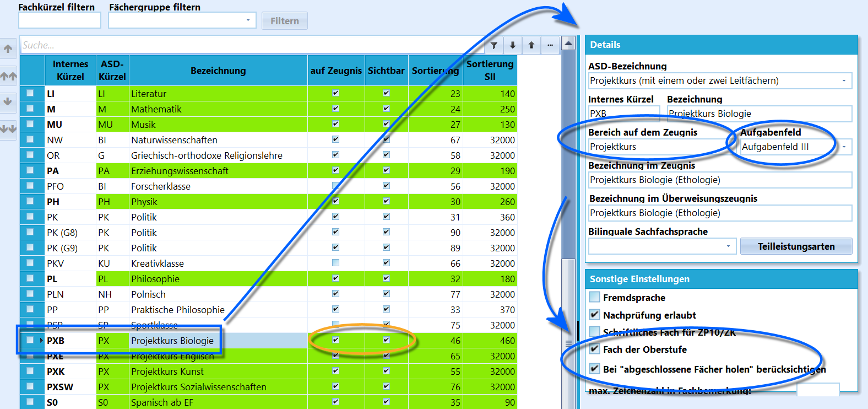The image size is (868, 409).
Task: Toggle 'abgeschlossene Fächer holen' checkbox
Action: pyautogui.click(x=594, y=369)
